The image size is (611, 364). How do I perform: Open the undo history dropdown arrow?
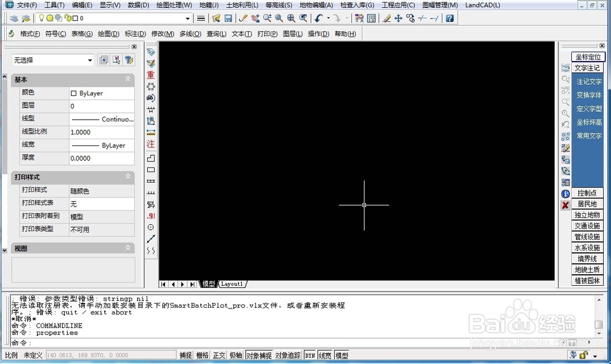coord(328,18)
